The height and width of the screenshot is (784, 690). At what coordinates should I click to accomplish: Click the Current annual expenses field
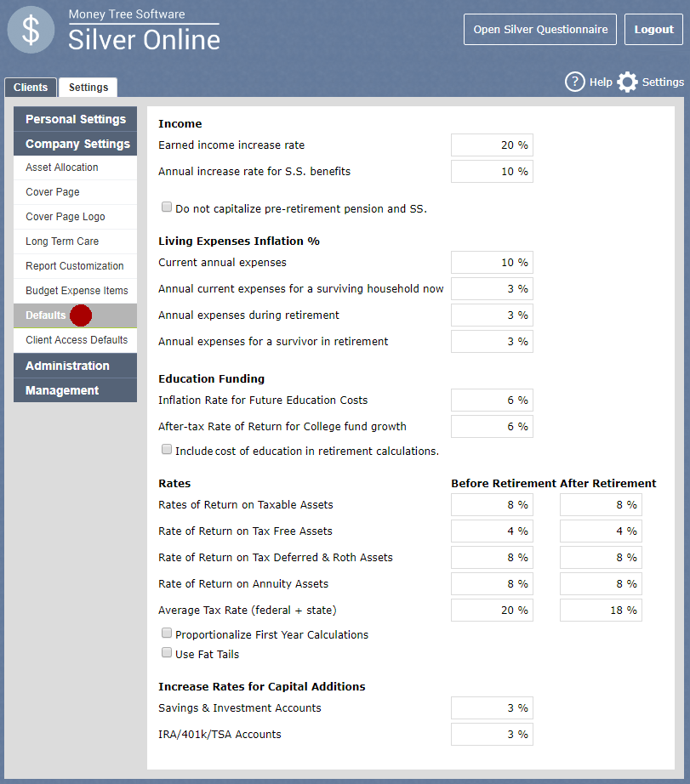click(x=492, y=263)
